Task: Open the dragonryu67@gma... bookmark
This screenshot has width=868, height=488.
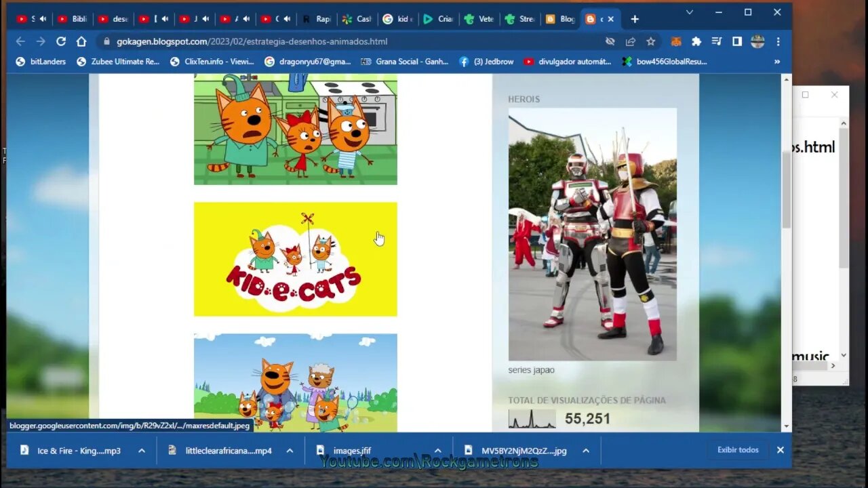Action: tap(308, 61)
